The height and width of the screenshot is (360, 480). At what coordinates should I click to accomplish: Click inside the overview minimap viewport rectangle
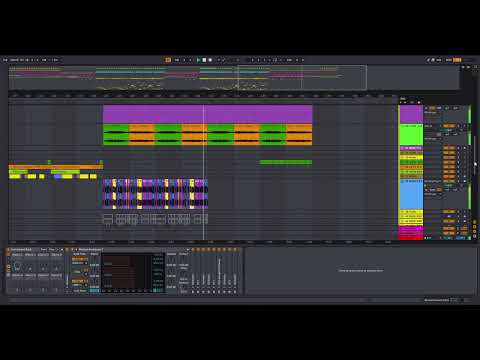click(302, 77)
